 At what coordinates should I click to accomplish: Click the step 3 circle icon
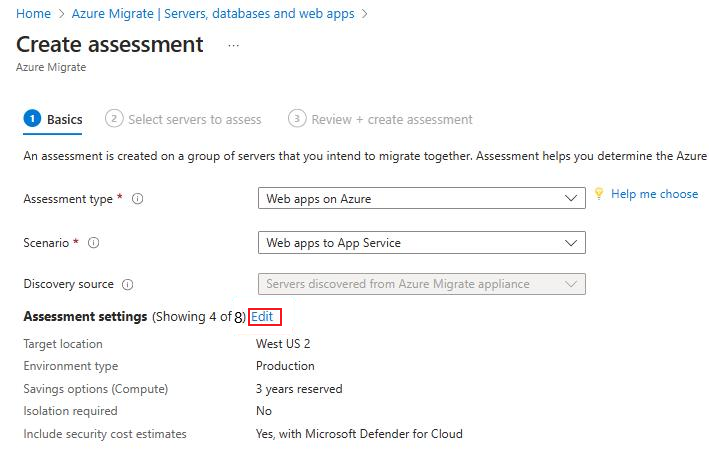click(x=297, y=119)
